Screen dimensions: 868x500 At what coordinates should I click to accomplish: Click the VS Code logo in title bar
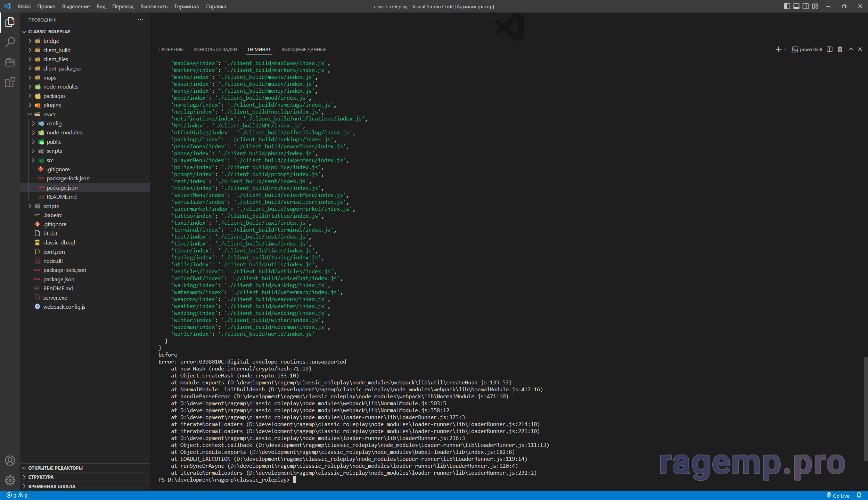pos(7,6)
